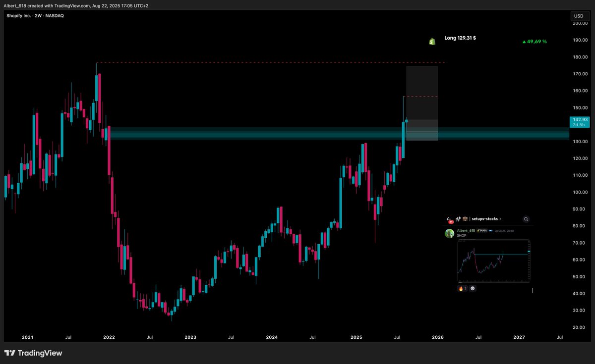Click the 2022 label on time axis
Viewport: 595px width, 364px height.
pos(109,337)
